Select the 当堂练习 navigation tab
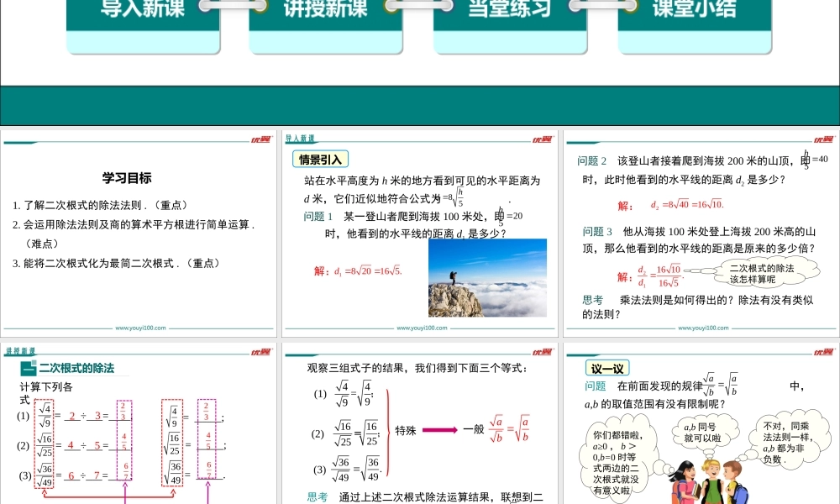 pyautogui.click(x=510, y=12)
